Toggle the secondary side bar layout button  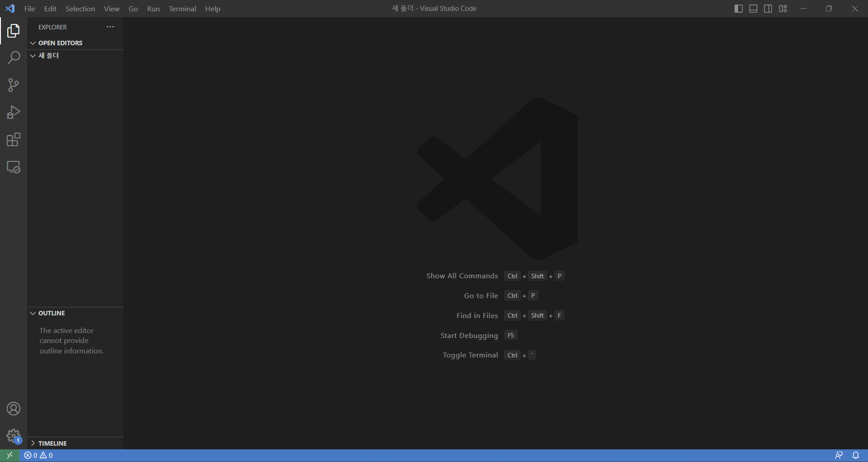pyautogui.click(x=768, y=9)
